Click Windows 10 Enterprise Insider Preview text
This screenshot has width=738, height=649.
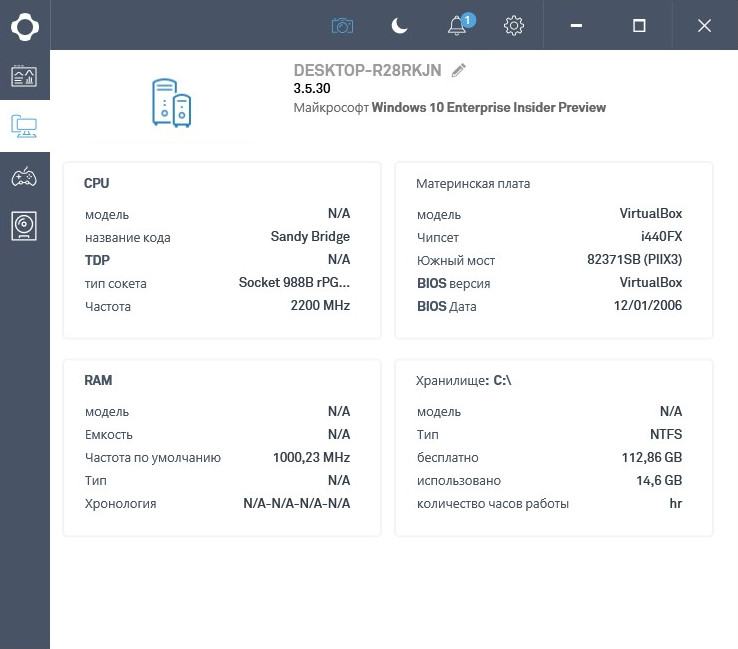(x=489, y=108)
